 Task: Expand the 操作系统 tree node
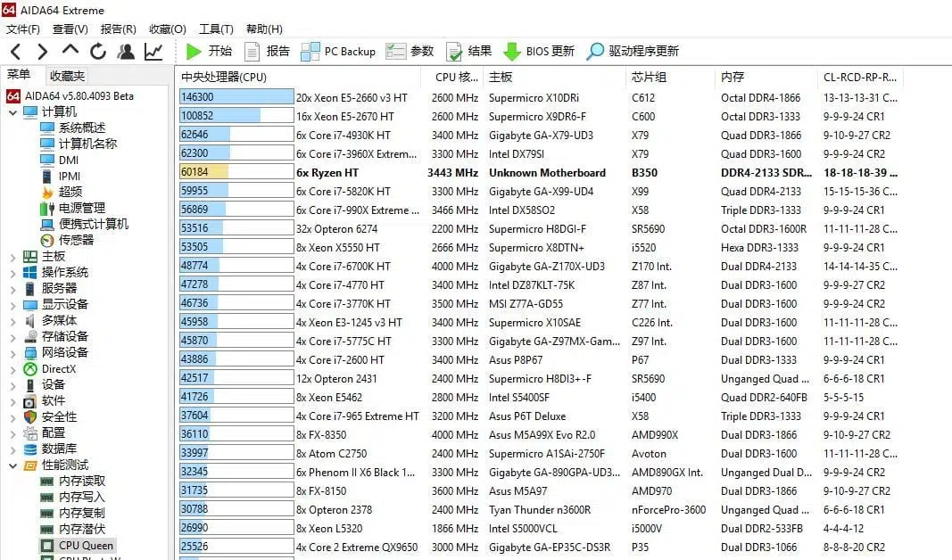12,273
